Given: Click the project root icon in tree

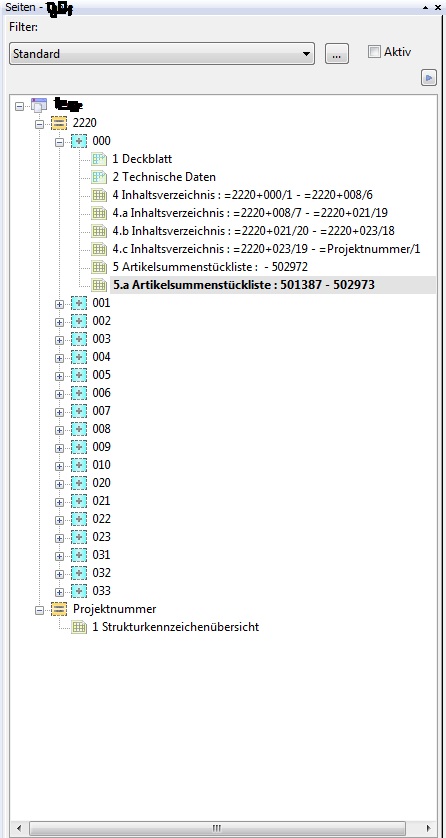Looking at the screenshot, I should [x=39, y=105].
